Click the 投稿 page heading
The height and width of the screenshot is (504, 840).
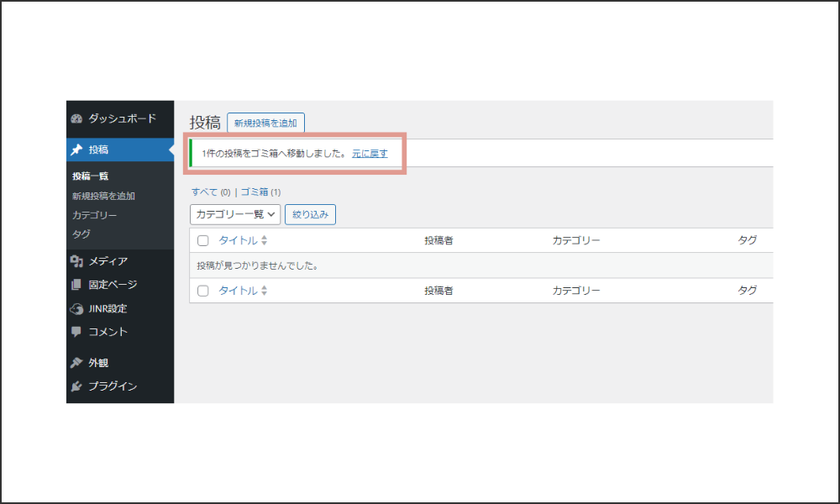coord(205,123)
